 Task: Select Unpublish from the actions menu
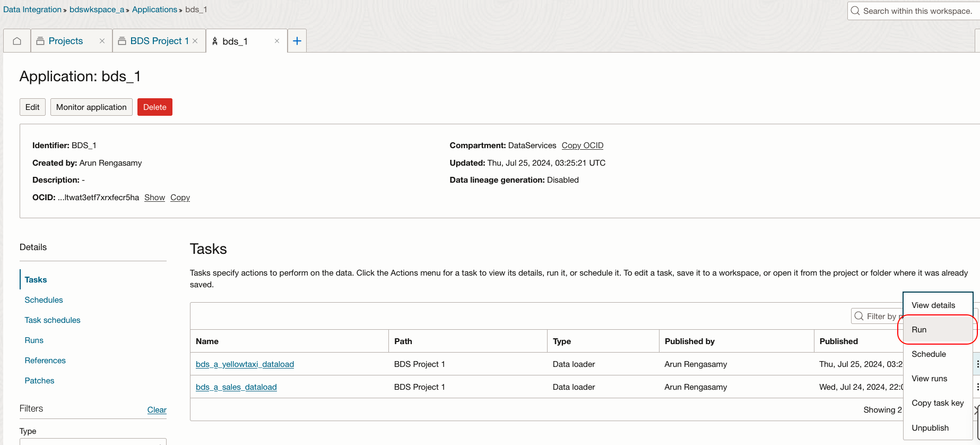tap(930, 428)
